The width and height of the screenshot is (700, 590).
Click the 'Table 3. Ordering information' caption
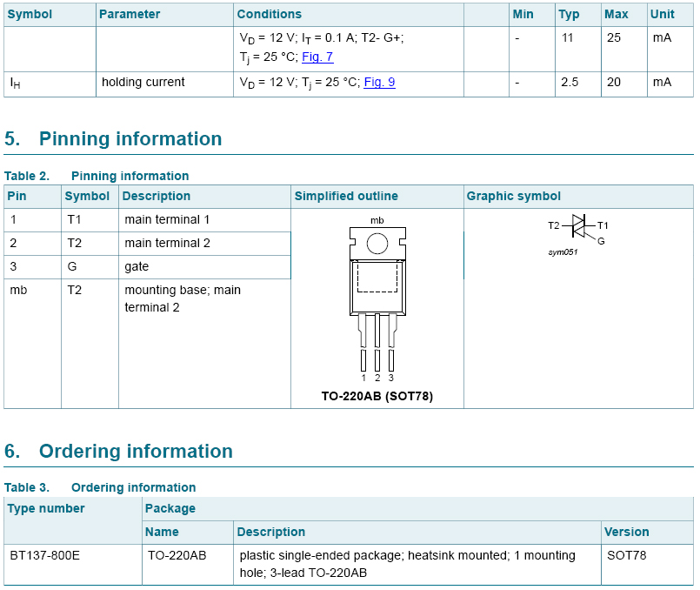100,487
